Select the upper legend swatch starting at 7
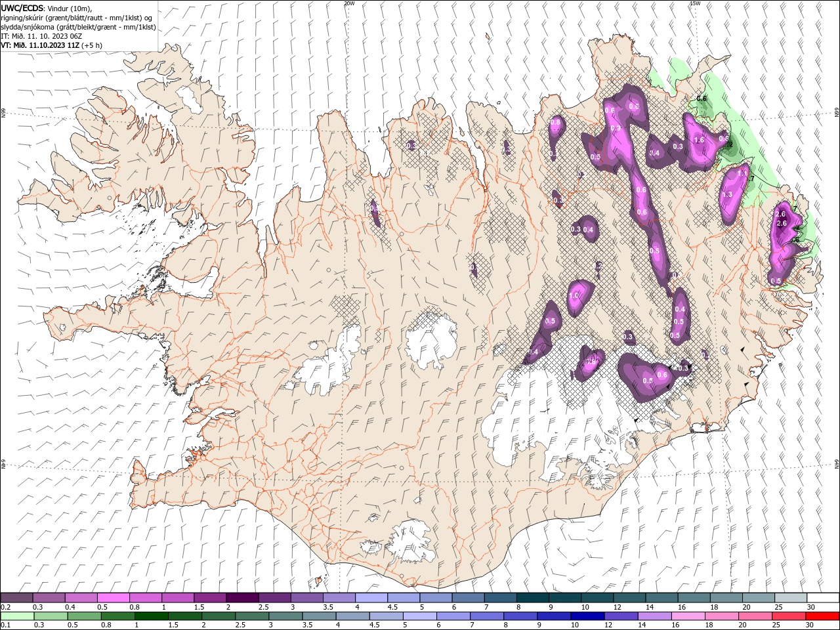 [499, 598]
